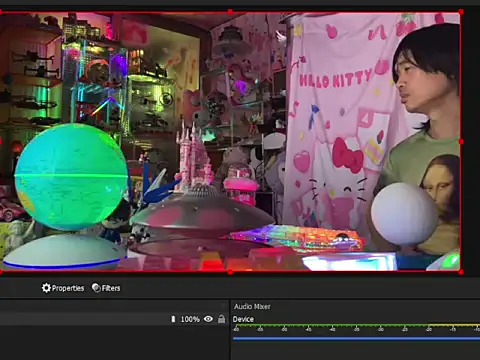Screen dimensions: 480x360
Task: Click the top-right red corner handle
Action: pyautogui.click(x=461, y=12)
